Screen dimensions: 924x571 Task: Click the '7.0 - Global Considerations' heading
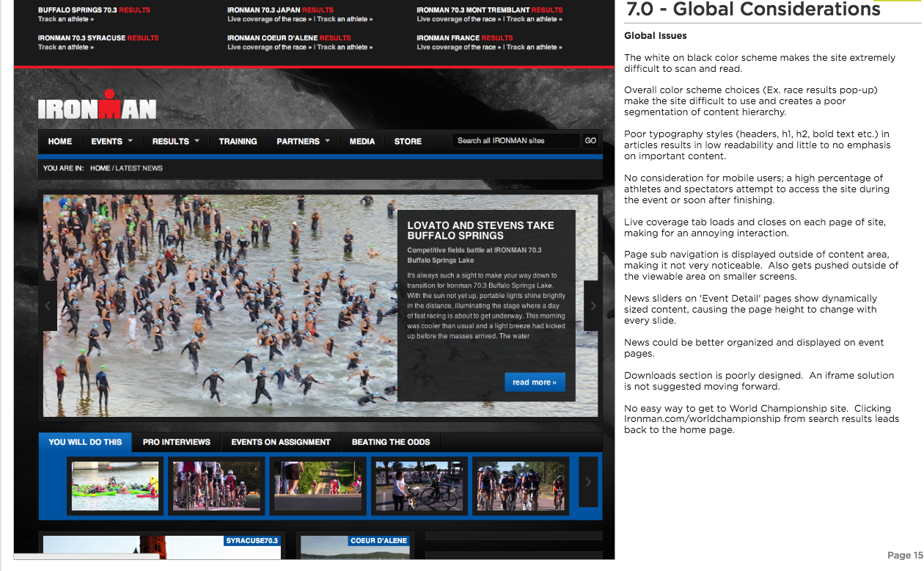pyautogui.click(x=753, y=10)
